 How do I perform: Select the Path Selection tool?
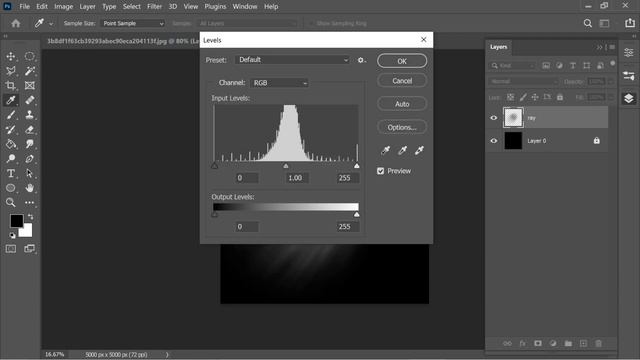pyautogui.click(x=29, y=173)
